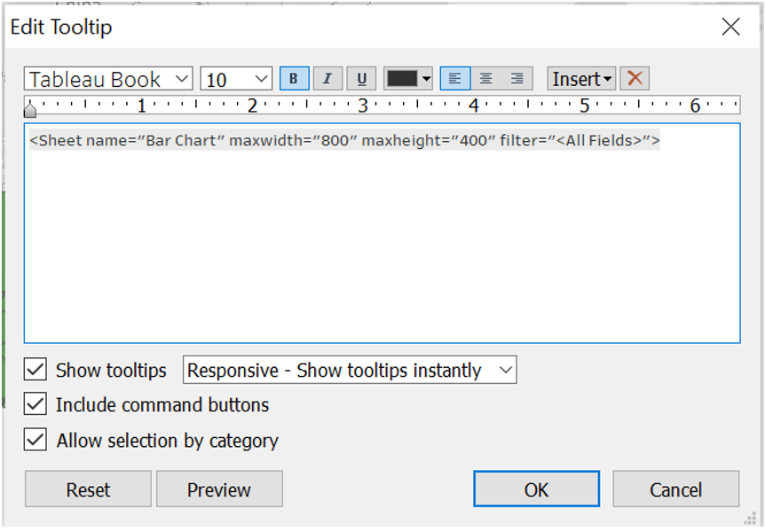This screenshot has height=532, width=765.
Task: Close the Edit Tooltip dialog
Action: [x=730, y=27]
